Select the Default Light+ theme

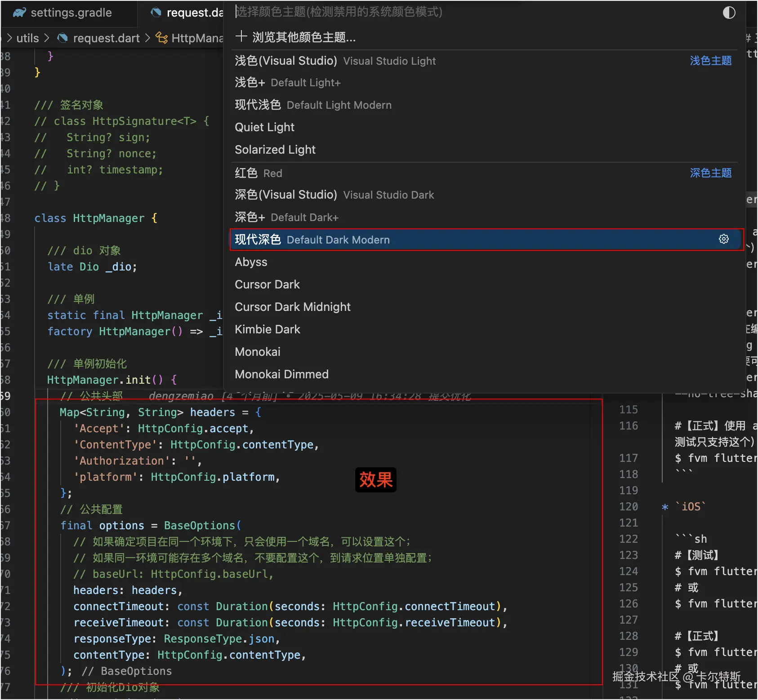(485, 83)
